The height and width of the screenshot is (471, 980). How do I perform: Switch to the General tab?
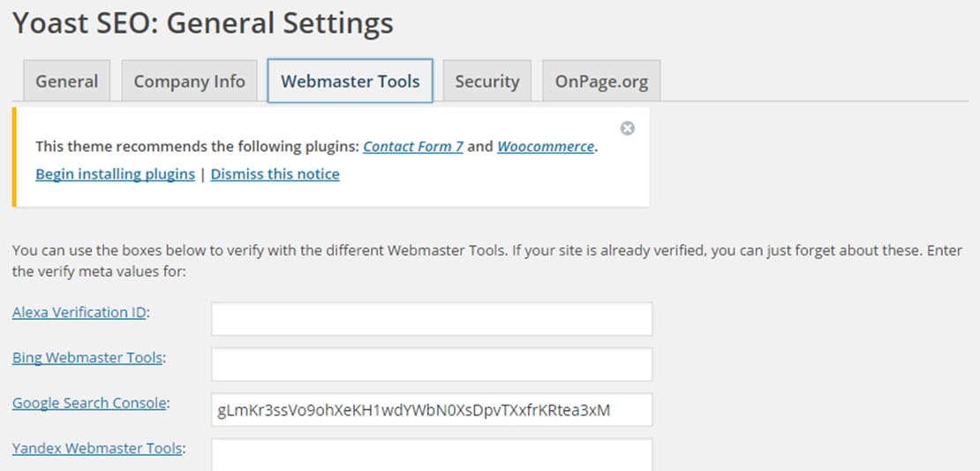(x=67, y=80)
